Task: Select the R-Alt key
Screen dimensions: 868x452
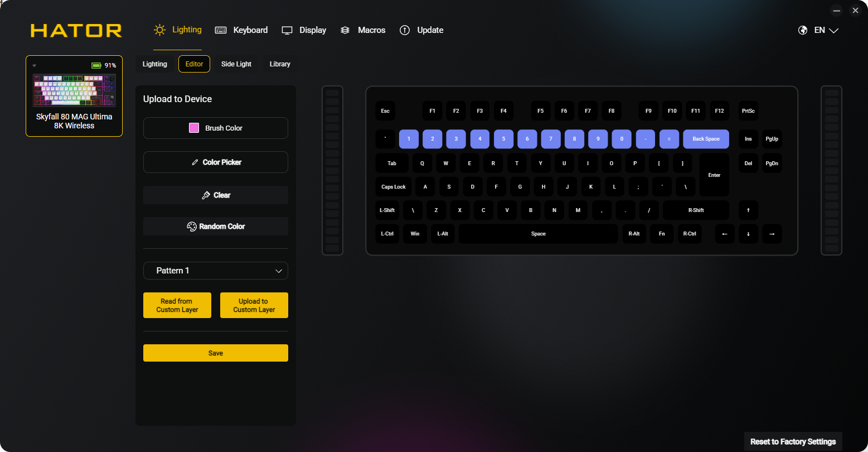Action: [634, 234]
